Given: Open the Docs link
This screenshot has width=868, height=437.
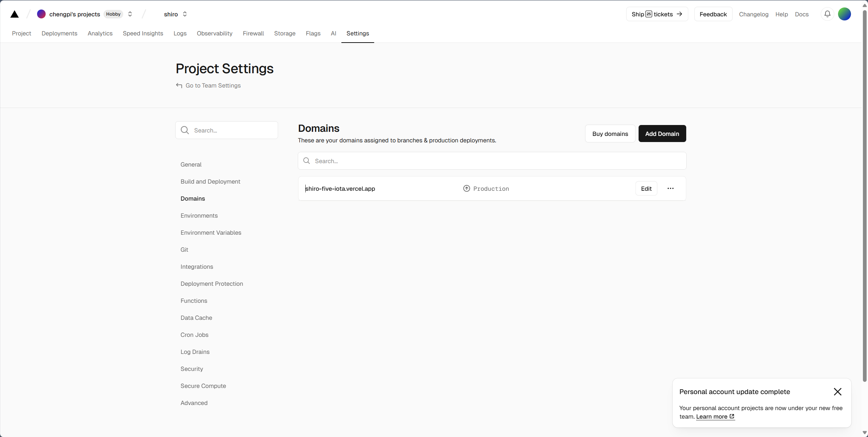Looking at the screenshot, I should point(802,14).
